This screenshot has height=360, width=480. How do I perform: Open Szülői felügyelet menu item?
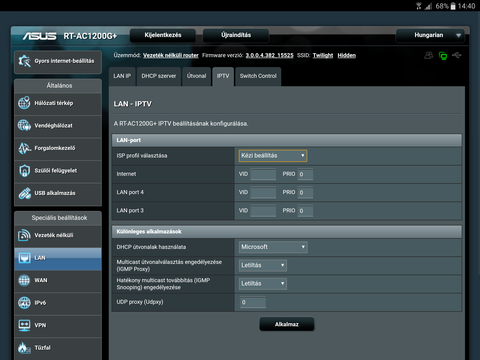(58, 171)
